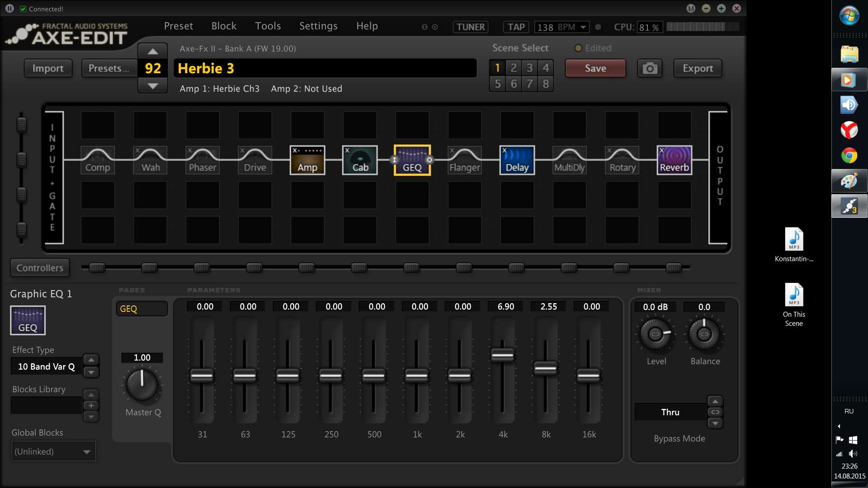Take a snapshot with the camera icon
Screen dimensions: 868x488
point(650,68)
